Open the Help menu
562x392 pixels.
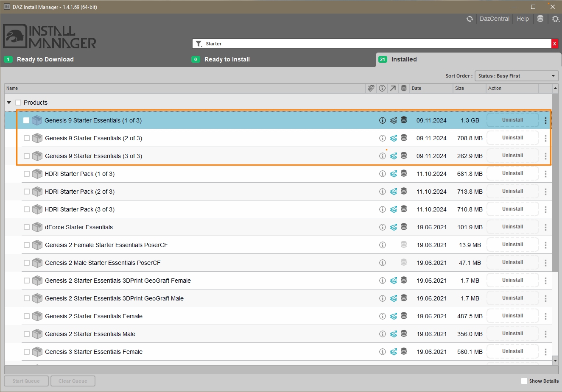point(523,19)
